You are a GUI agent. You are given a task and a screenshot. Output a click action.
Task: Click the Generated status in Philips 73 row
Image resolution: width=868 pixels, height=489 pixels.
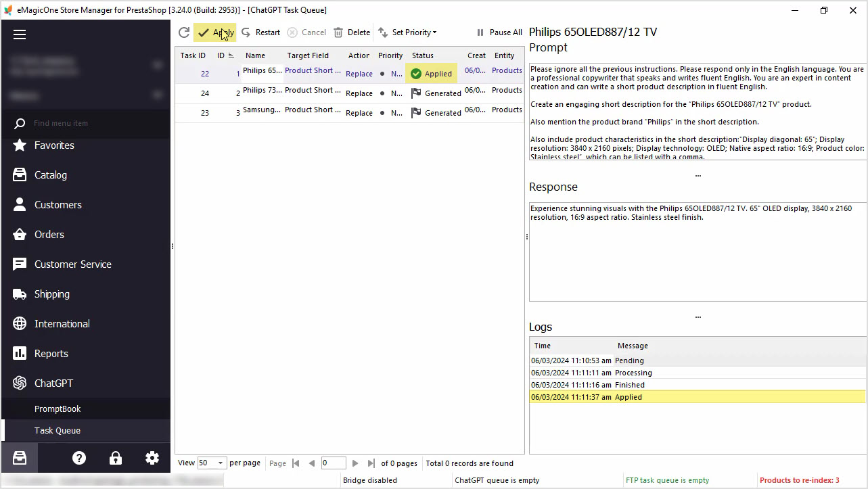pyautogui.click(x=436, y=93)
